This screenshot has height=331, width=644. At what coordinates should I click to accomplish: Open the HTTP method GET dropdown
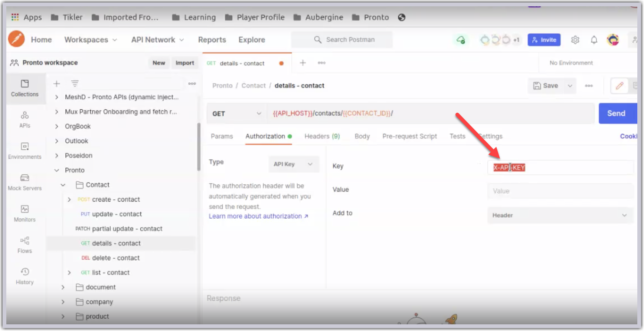236,113
